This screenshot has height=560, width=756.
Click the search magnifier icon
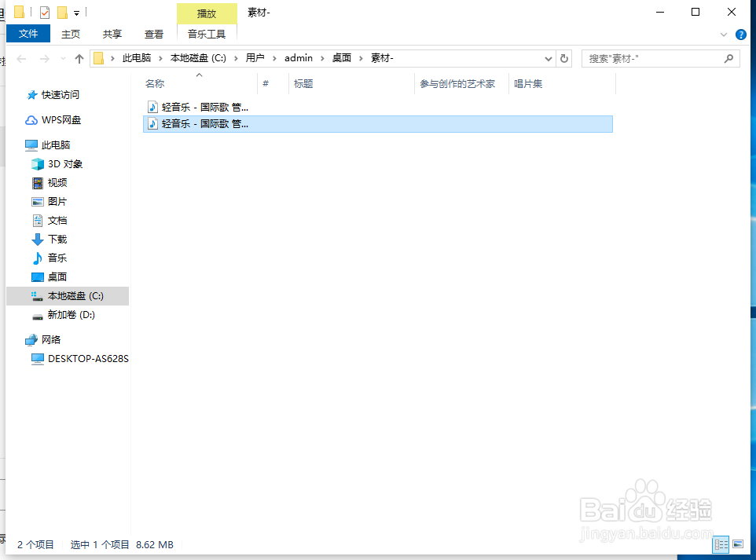[x=728, y=58]
